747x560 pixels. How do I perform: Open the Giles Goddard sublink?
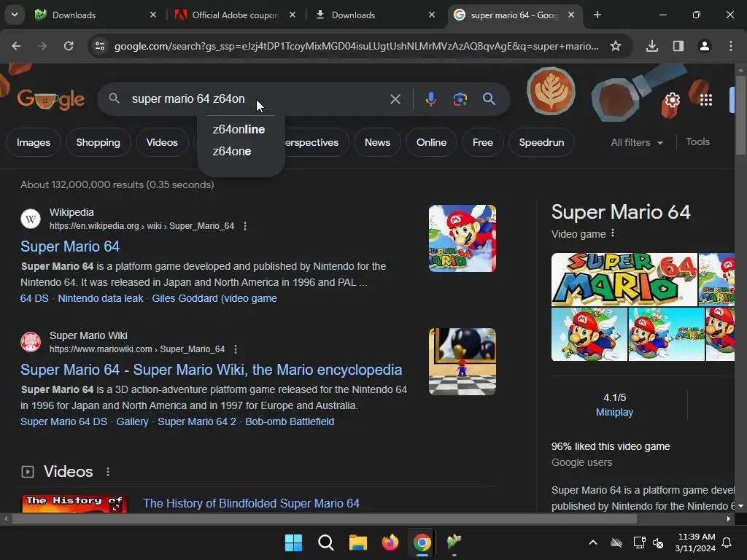214,298
